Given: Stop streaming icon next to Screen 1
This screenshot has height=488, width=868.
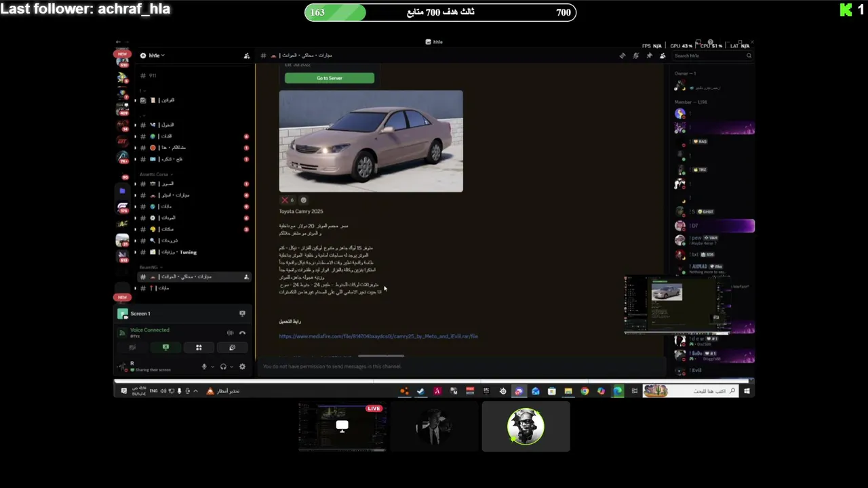Looking at the screenshot, I should 242,314.
